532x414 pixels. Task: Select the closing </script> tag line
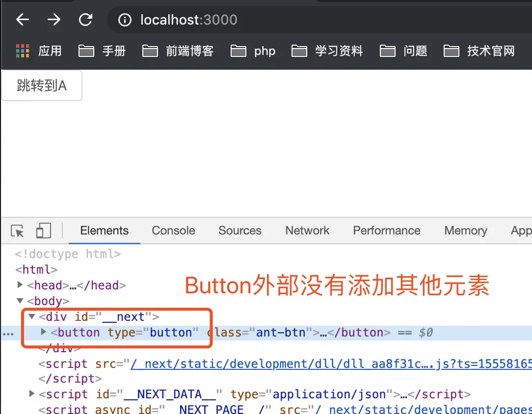[x=70, y=378]
